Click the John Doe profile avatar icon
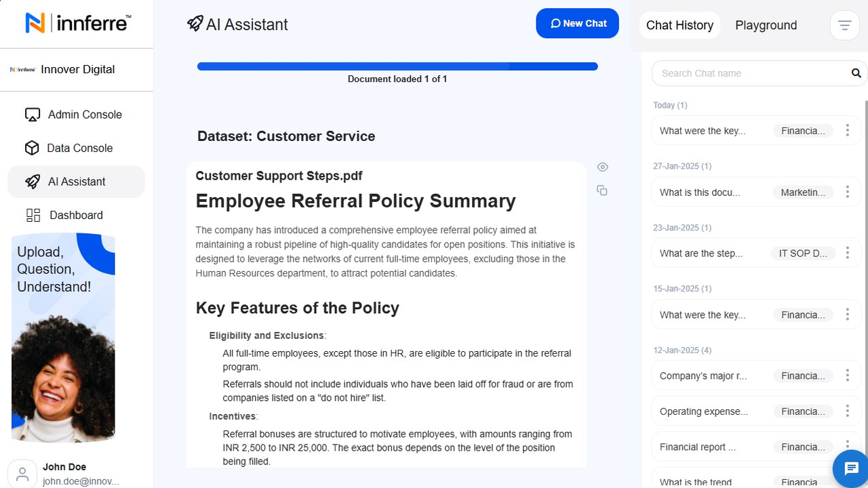Viewport: 868px width, 488px height. (x=22, y=474)
